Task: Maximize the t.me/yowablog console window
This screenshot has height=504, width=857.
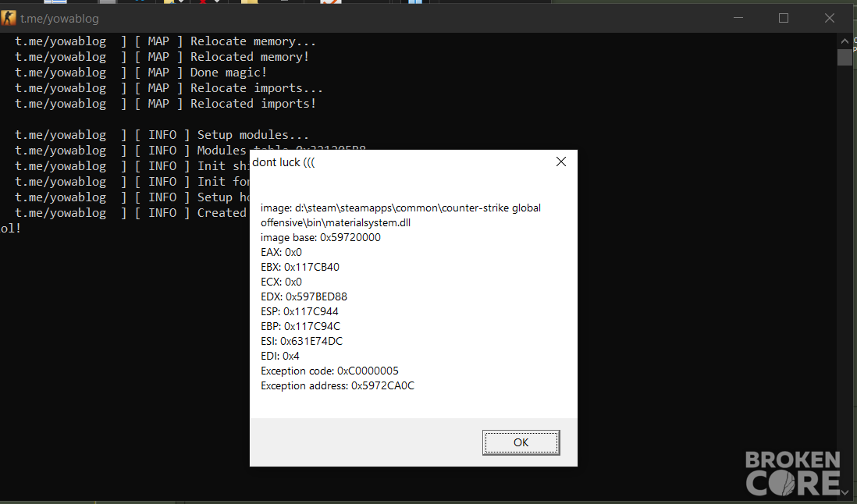Action: 783,18
